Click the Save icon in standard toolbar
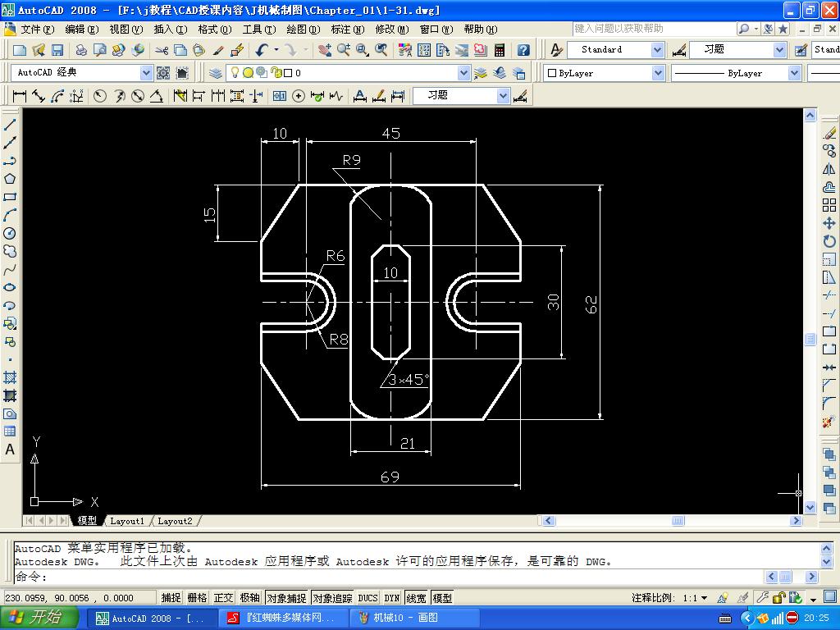This screenshot has width=840, height=630. click(57, 50)
